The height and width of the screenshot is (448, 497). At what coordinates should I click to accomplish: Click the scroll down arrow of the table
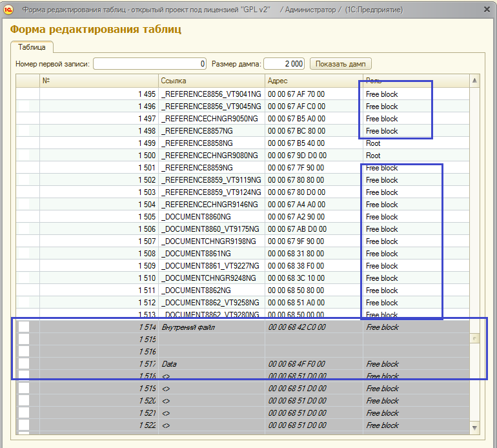point(475,427)
